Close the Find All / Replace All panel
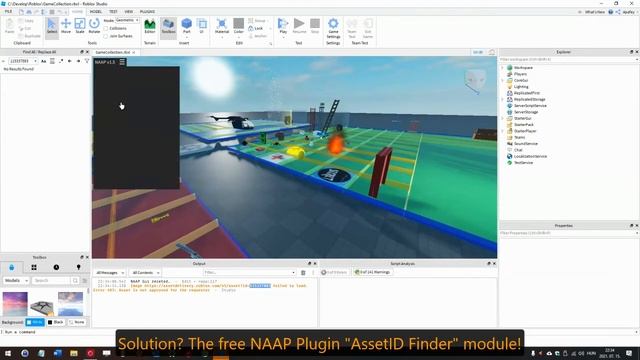640x360 pixels. pyautogui.click(x=87, y=52)
